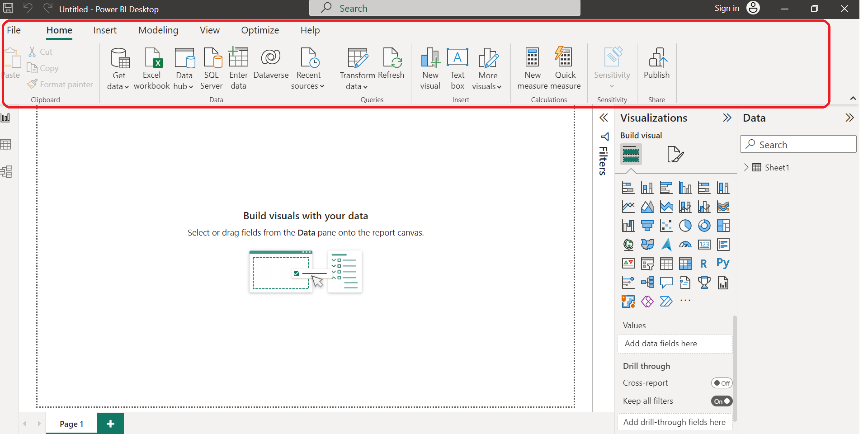
Task: Click the title bar Search box
Action: [445, 8]
